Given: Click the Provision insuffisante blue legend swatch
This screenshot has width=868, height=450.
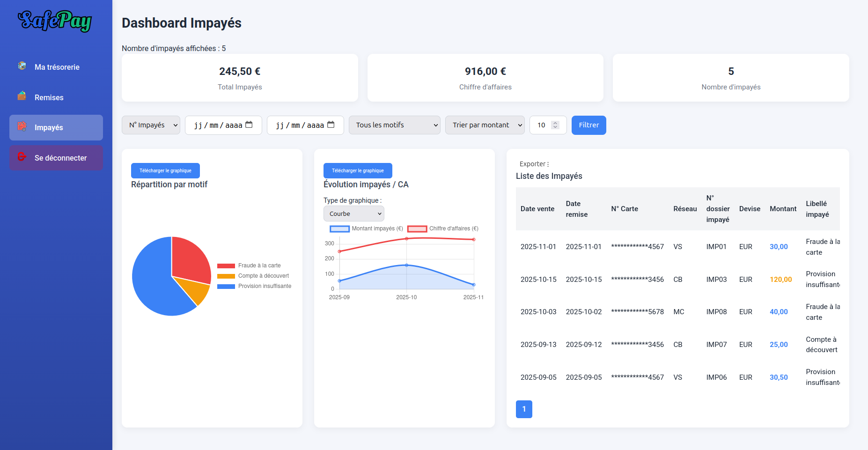Looking at the screenshot, I should (x=226, y=286).
